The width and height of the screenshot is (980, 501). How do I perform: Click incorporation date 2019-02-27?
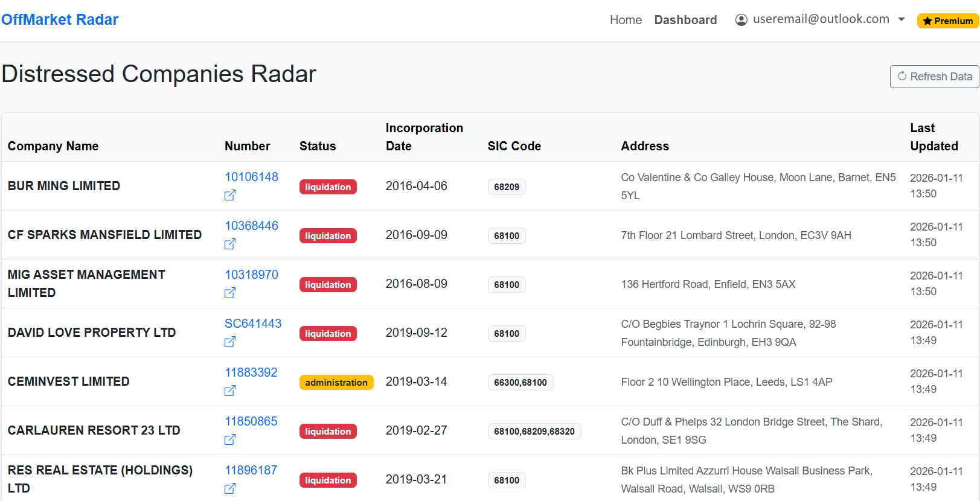tap(417, 430)
